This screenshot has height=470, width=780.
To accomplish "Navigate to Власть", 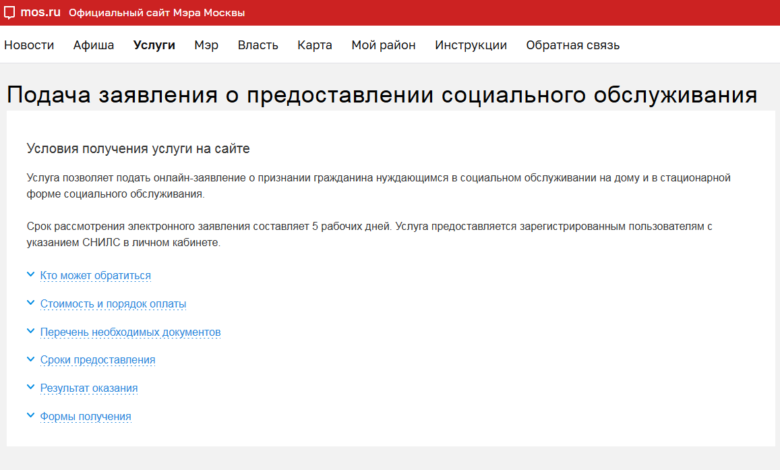I will click(x=258, y=45).
